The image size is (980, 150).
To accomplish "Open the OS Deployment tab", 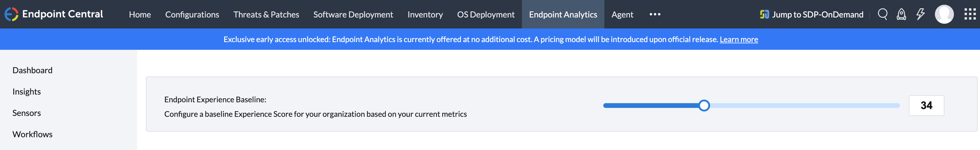I will click(486, 15).
